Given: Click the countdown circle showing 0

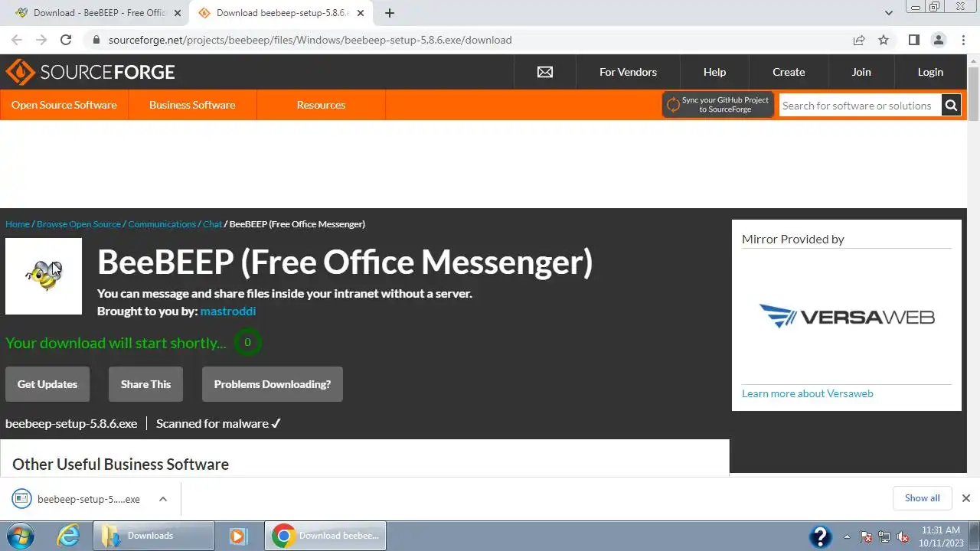Looking at the screenshot, I should 247,342.
